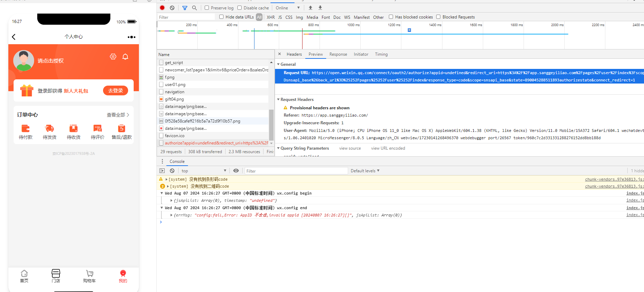Switch to Response tab
The height and width of the screenshot is (292, 644).
point(338,54)
